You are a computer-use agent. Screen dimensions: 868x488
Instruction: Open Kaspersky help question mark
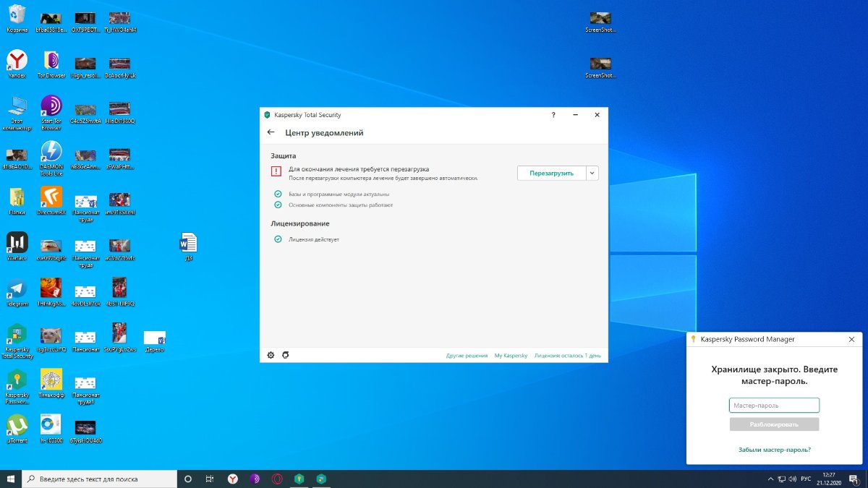point(553,115)
